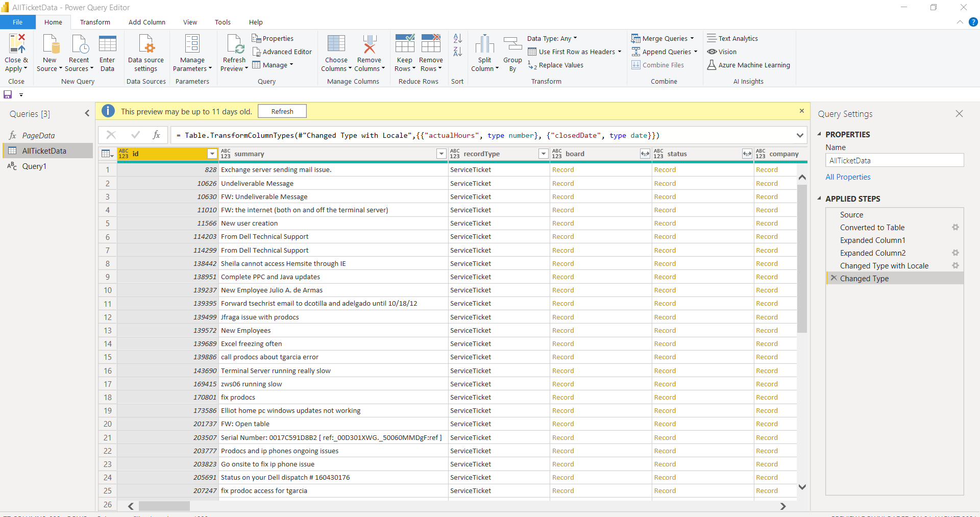Click the Refresh Preview icon
The image size is (980, 517).
(x=235, y=44)
